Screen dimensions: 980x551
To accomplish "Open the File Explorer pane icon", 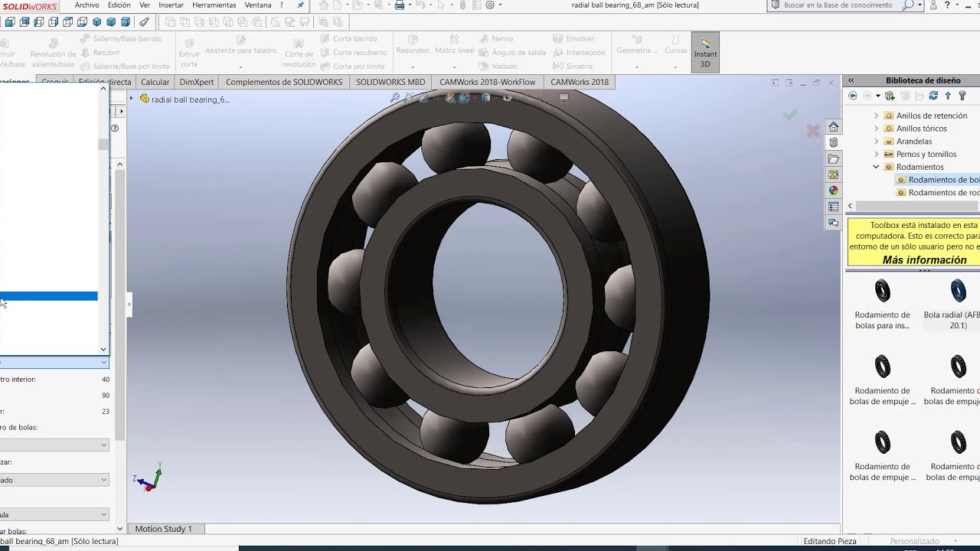I will click(834, 158).
